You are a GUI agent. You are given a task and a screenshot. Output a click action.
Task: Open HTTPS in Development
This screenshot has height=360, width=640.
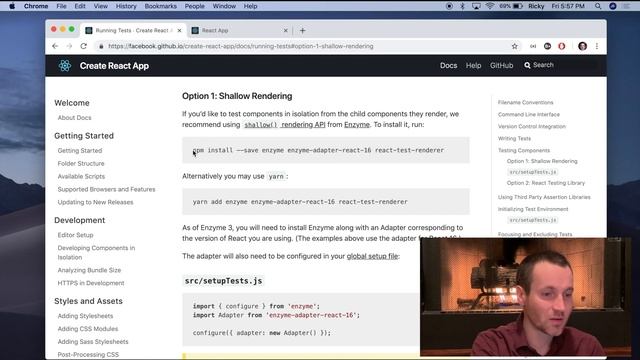[x=91, y=283]
